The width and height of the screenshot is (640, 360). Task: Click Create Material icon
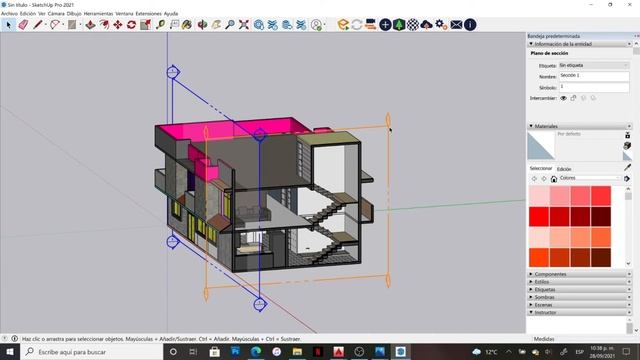[627, 146]
